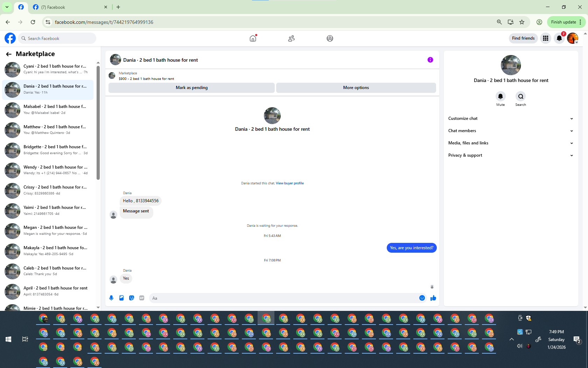Open Yaimi house for rent chat
The image size is (588, 368).
48,211
